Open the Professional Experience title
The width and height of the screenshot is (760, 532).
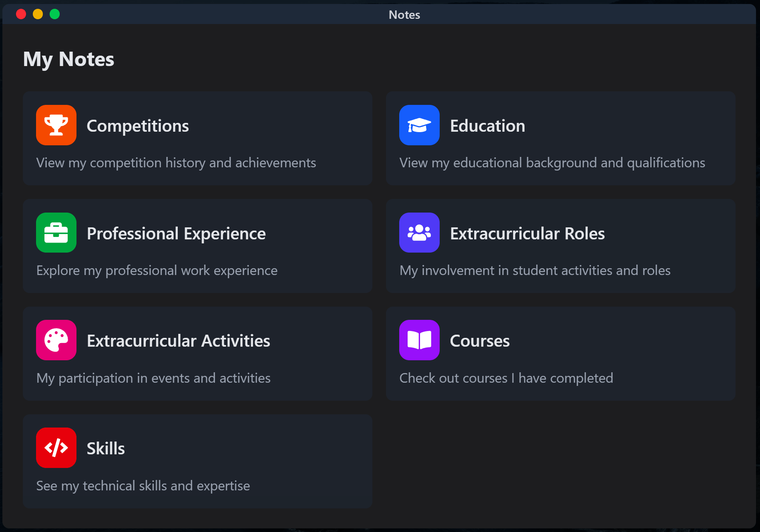pyautogui.click(x=176, y=233)
